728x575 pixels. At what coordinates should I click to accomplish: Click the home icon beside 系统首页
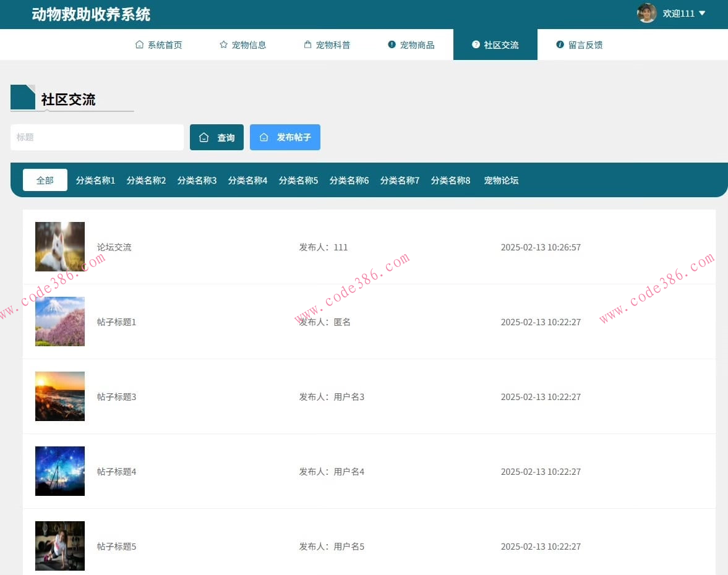(139, 44)
